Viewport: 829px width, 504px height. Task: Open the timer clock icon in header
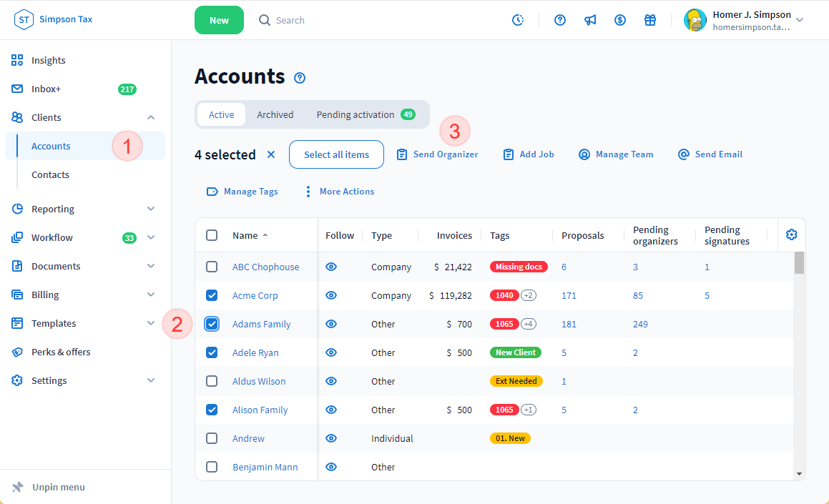[518, 20]
